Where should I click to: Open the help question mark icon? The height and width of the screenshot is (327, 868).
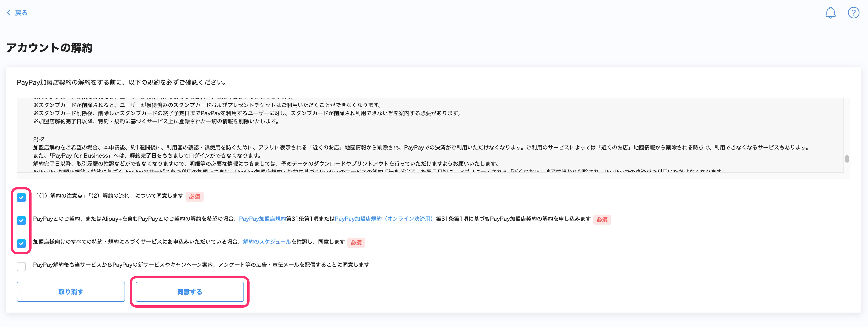(854, 13)
